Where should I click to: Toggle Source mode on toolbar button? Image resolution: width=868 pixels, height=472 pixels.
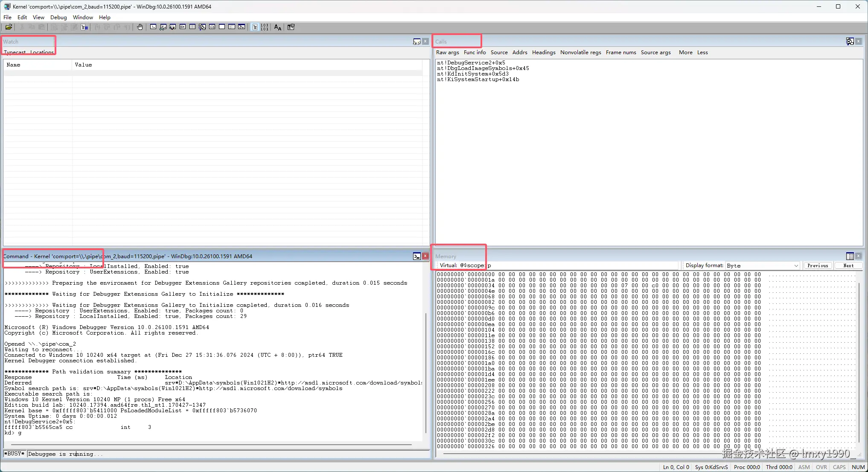coord(255,27)
